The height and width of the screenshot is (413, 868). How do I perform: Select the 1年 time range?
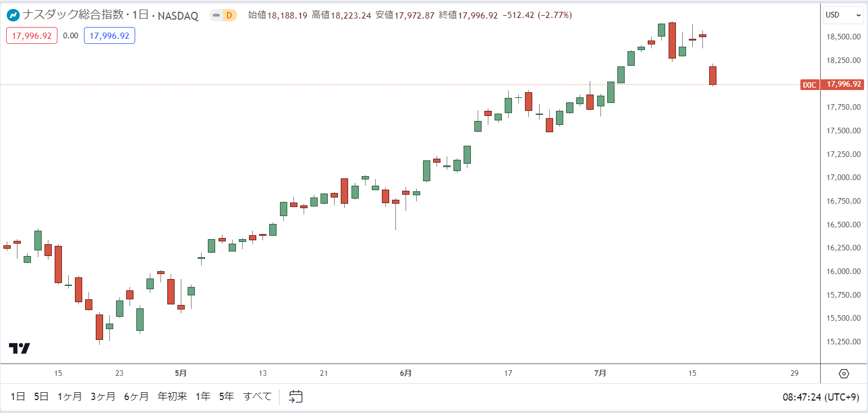[203, 396]
